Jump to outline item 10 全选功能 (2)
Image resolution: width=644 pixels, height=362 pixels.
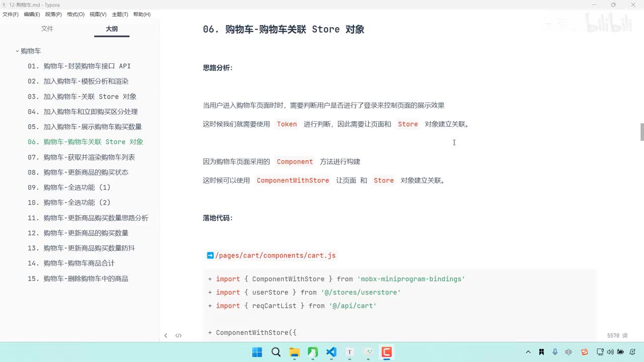pos(69,203)
